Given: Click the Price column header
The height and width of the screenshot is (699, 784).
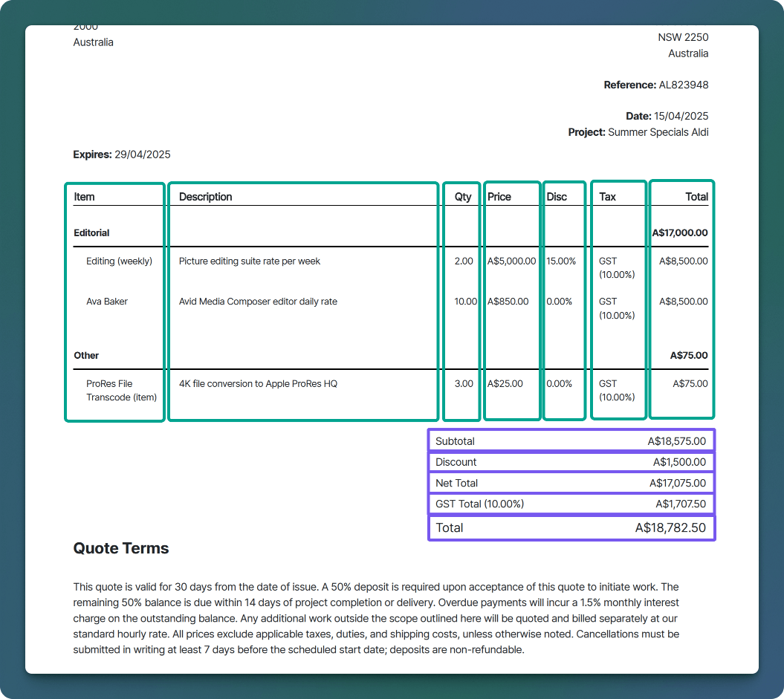Looking at the screenshot, I should (499, 197).
